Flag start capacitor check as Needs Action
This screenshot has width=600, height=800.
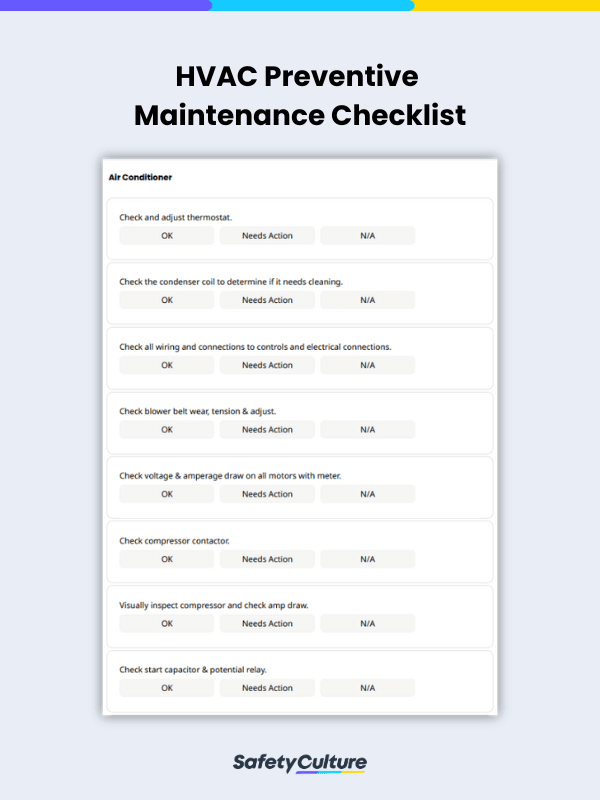[266, 687]
